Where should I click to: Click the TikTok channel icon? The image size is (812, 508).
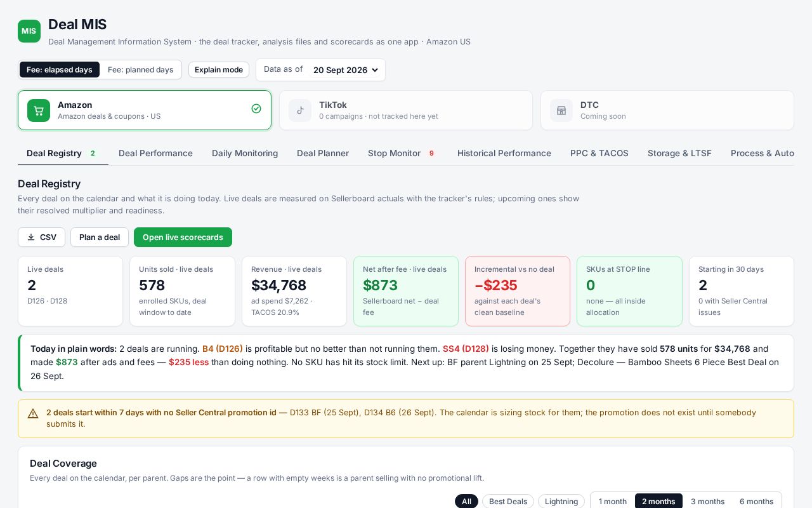(x=300, y=110)
